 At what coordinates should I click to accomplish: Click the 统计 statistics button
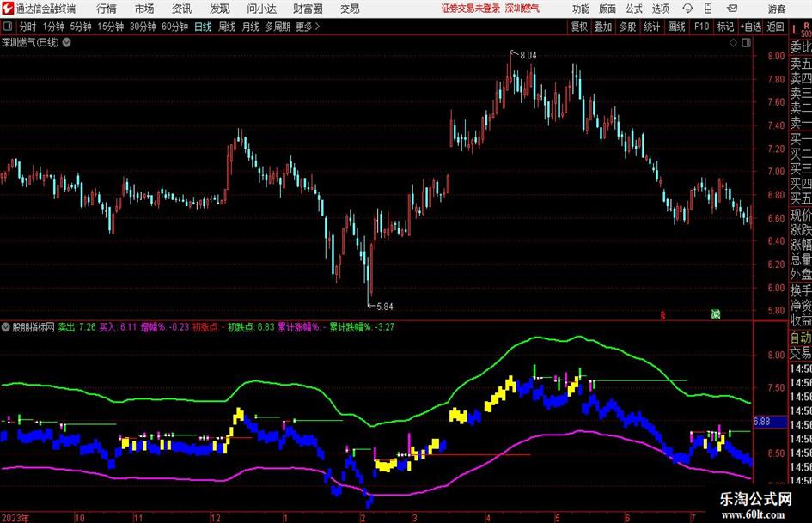tap(652, 27)
